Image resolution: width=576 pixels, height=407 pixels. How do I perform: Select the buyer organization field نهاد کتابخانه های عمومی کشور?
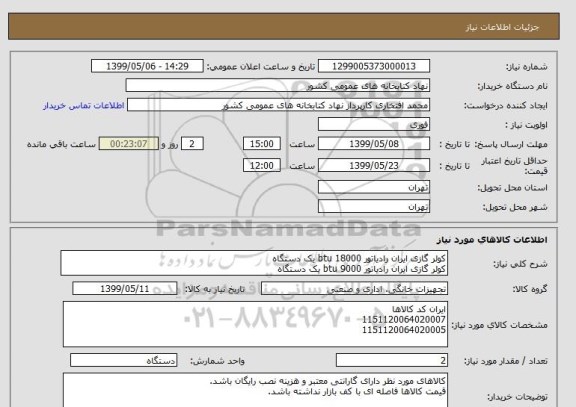pyautogui.click(x=278, y=86)
